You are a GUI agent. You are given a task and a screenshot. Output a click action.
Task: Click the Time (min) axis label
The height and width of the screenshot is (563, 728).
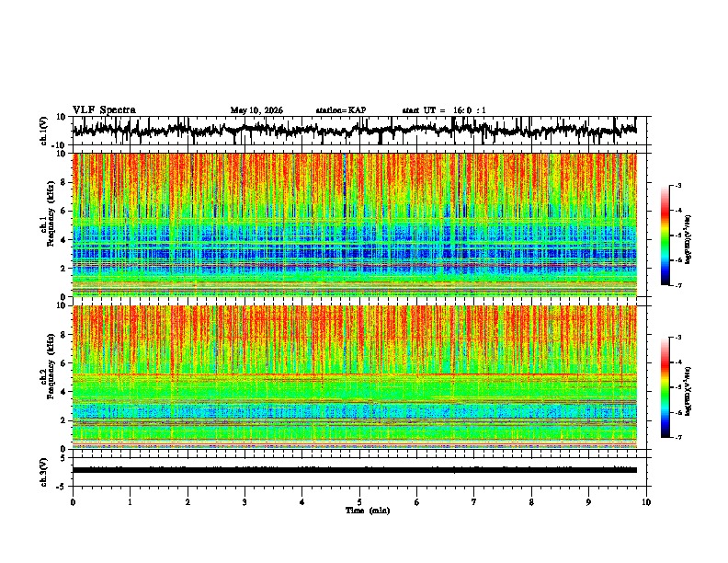pyautogui.click(x=368, y=511)
